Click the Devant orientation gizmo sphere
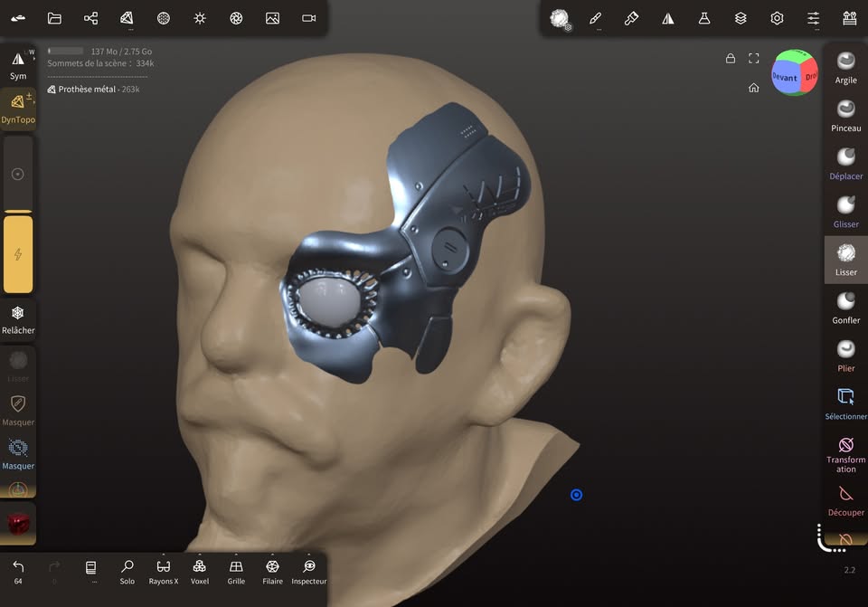The width and height of the screenshot is (868, 607). (x=786, y=77)
